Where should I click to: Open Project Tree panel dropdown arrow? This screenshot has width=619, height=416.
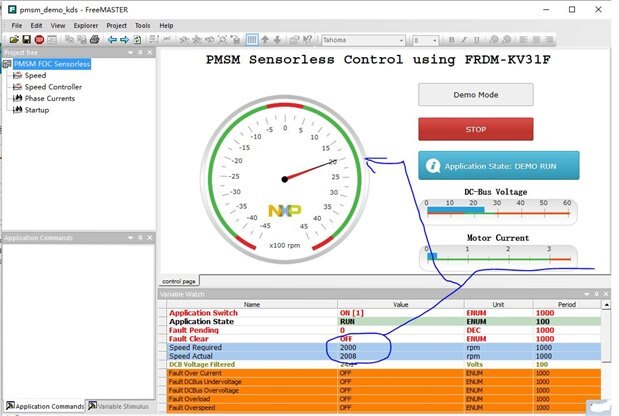click(x=130, y=52)
